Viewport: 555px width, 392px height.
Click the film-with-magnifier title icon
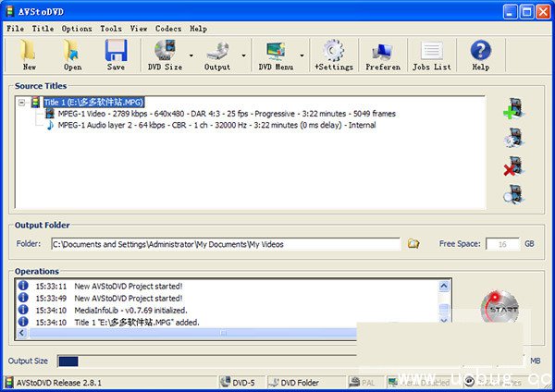pyautogui.click(x=513, y=194)
